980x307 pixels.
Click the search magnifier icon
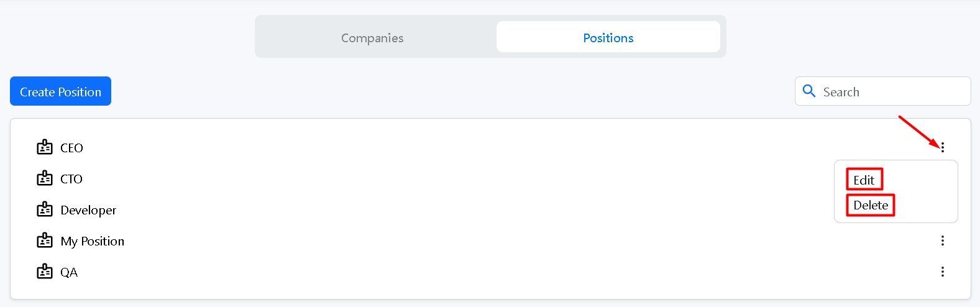pos(809,91)
